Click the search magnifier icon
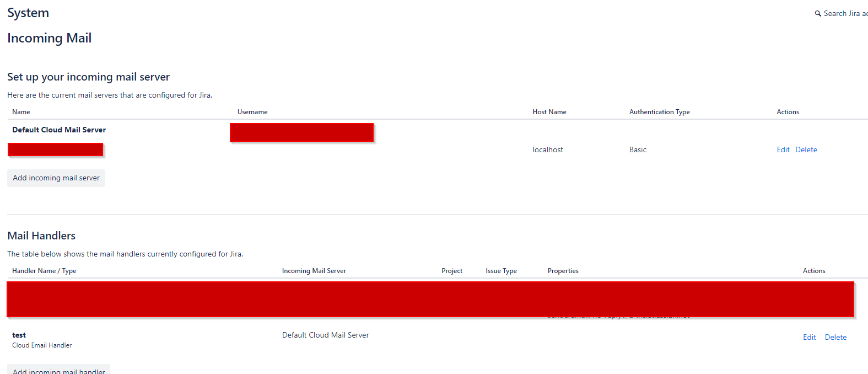868x374 pixels. click(x=818, y=14)
